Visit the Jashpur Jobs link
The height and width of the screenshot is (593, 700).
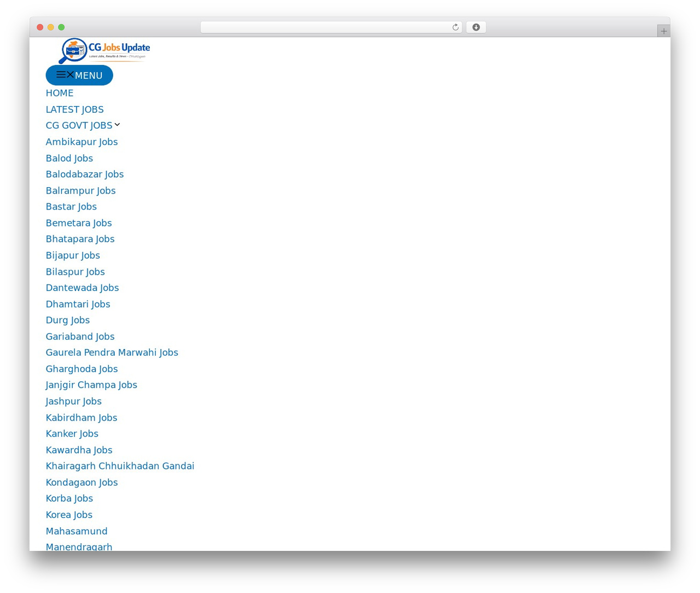73,401
